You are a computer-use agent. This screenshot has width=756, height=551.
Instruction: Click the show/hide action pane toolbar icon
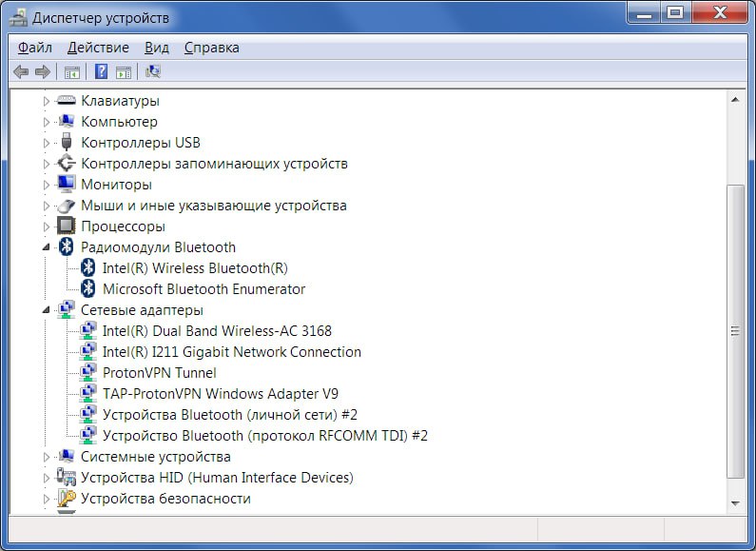(124, 72)
